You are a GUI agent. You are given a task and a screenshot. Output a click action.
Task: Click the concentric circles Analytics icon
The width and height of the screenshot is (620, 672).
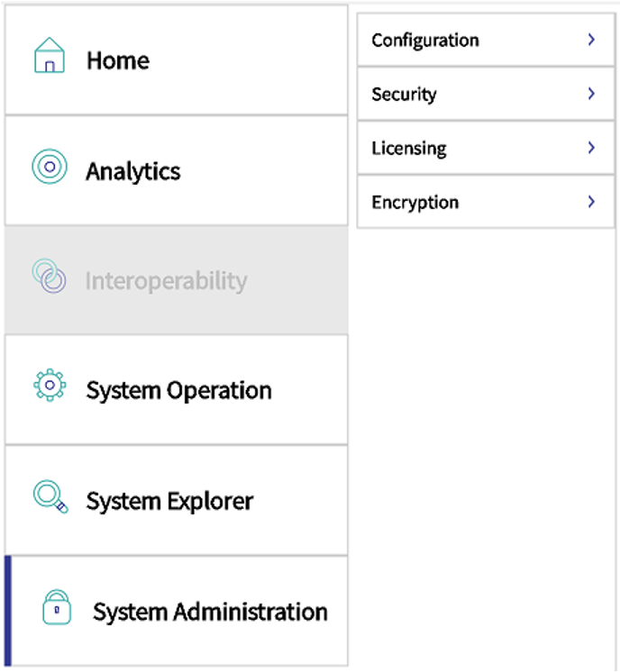pyautogui.click(x=50, y=167)
